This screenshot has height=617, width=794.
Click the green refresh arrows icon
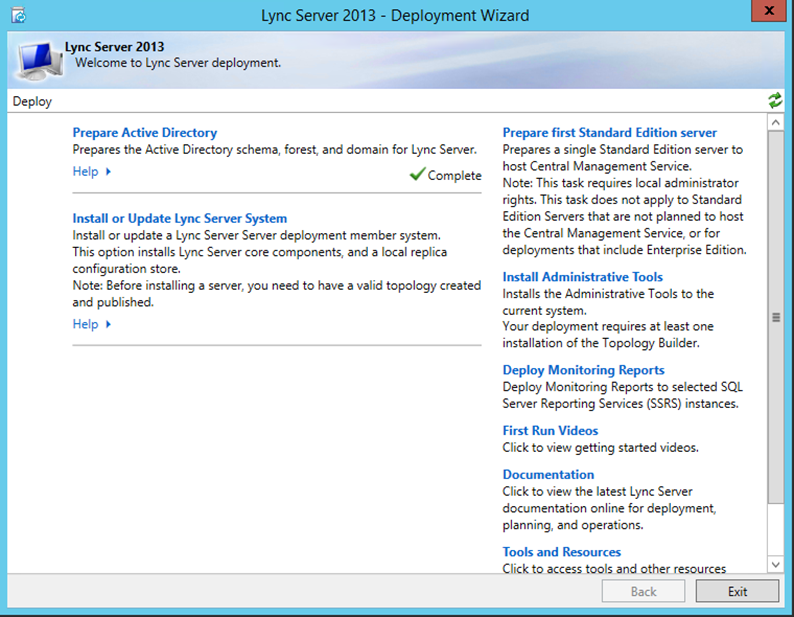pos(775,100)
